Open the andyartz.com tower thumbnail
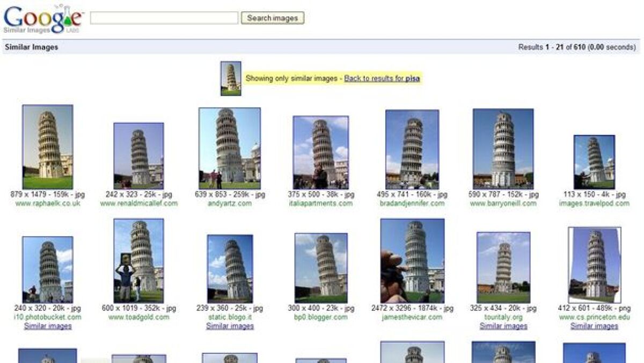The height and width of the screenshot is (363, 644). [230, 148]
